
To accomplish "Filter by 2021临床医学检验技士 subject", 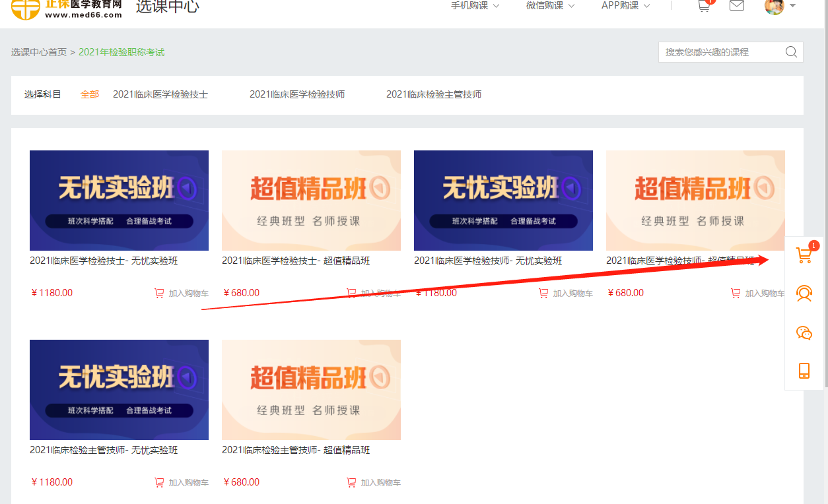I will [x=160, y=94].
